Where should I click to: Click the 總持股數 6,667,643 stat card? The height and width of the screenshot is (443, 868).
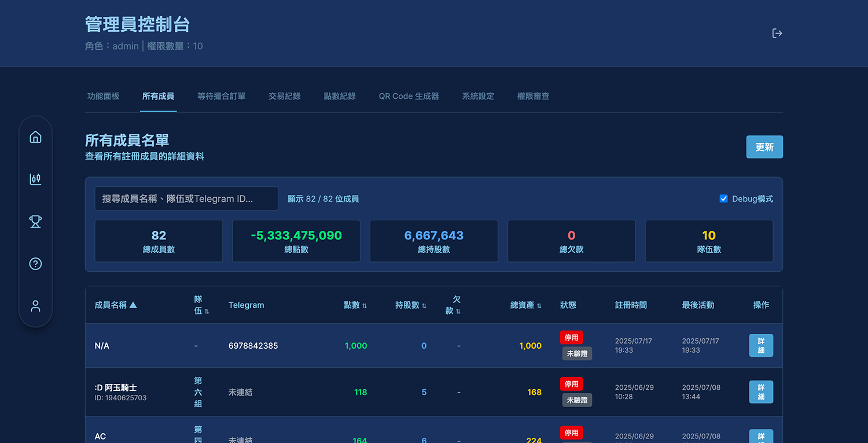(x=434, y=241)
